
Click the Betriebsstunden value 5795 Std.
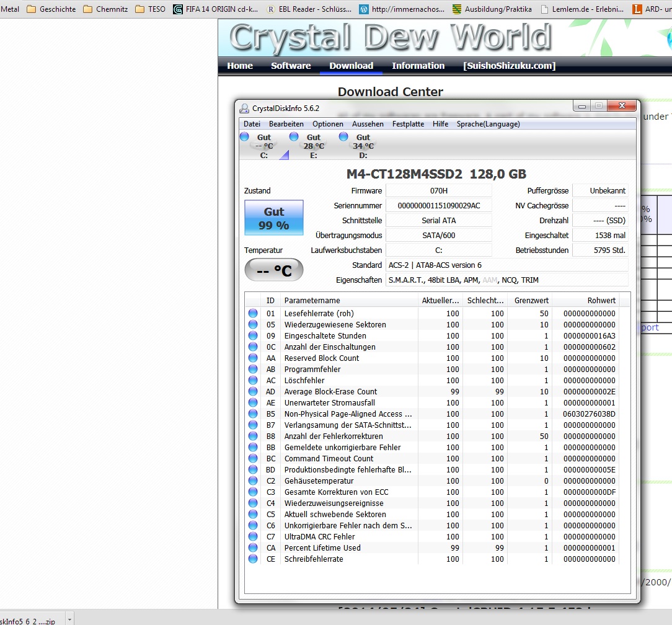pyautogui.click(x=601, y=250)
